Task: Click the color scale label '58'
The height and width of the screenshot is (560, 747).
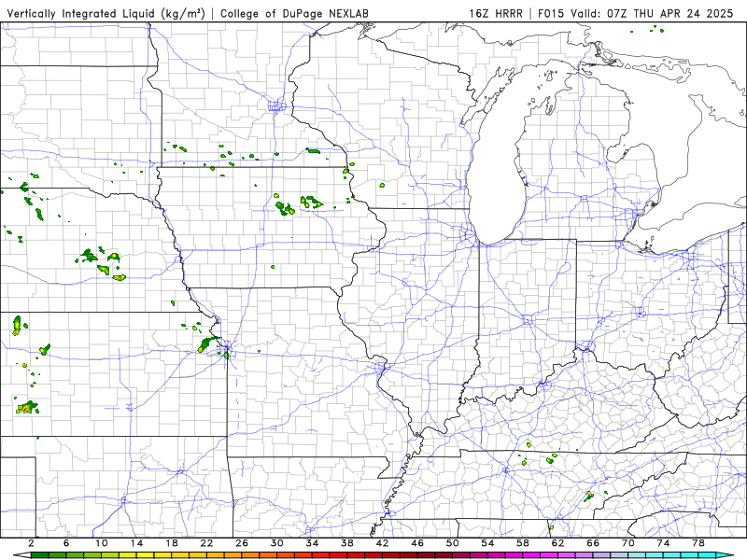Action: click(x=523, y=543)
